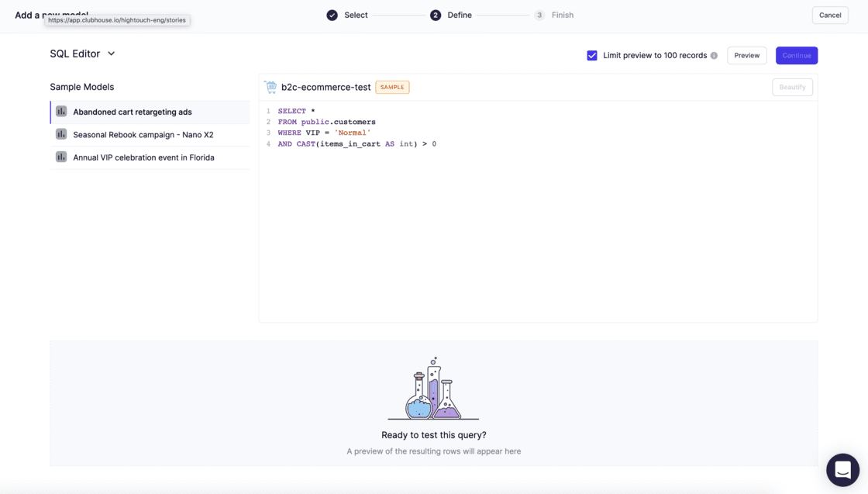
Task: Click the chart icon beside Annual VIP celebration event
Action: click(61, 157)
